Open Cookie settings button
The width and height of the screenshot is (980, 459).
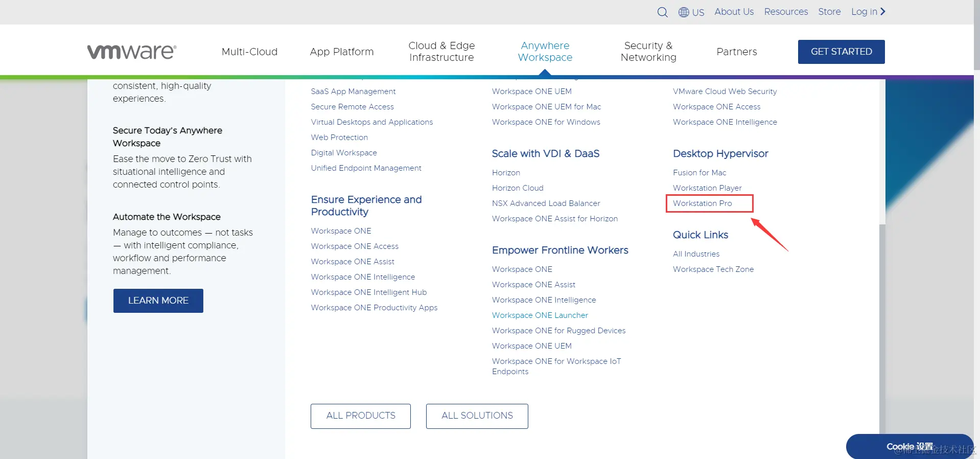[909, 446]
